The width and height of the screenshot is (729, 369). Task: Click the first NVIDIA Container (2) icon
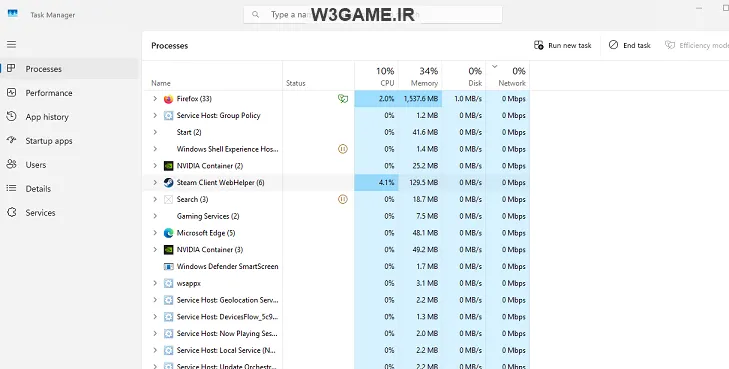[168, 166]
